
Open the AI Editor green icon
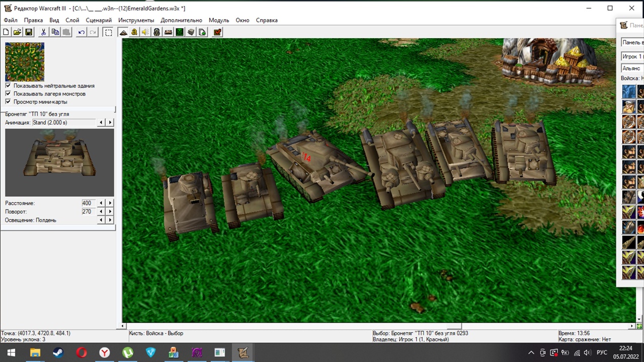tap(180, 32)
